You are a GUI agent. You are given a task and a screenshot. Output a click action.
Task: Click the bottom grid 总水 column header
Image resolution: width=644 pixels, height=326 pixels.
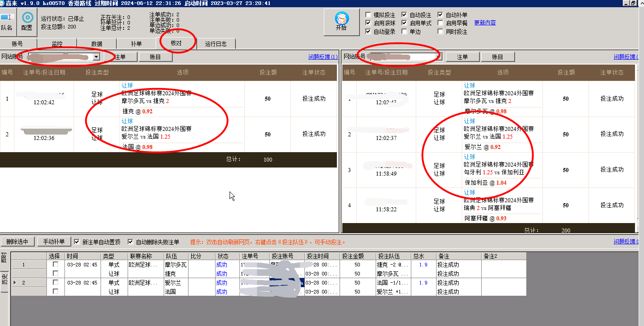click(x=424, y=256)
